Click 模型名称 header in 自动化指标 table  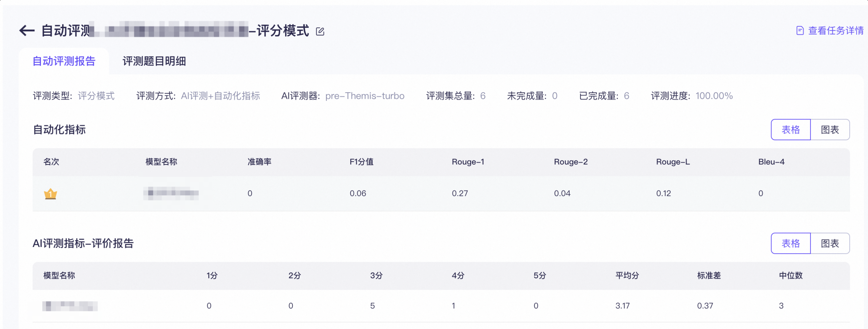click(x=161, y=162)
